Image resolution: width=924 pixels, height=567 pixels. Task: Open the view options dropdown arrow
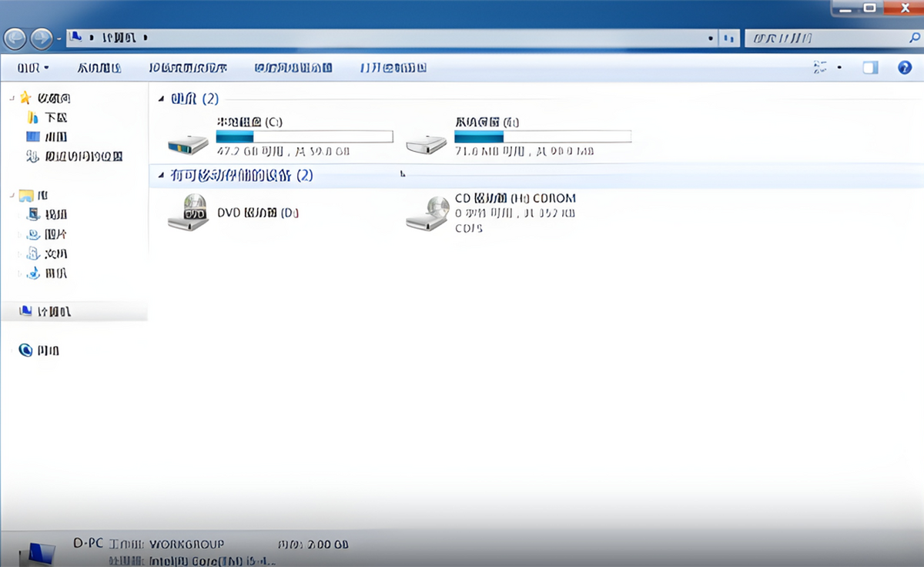tap(839, 68)
